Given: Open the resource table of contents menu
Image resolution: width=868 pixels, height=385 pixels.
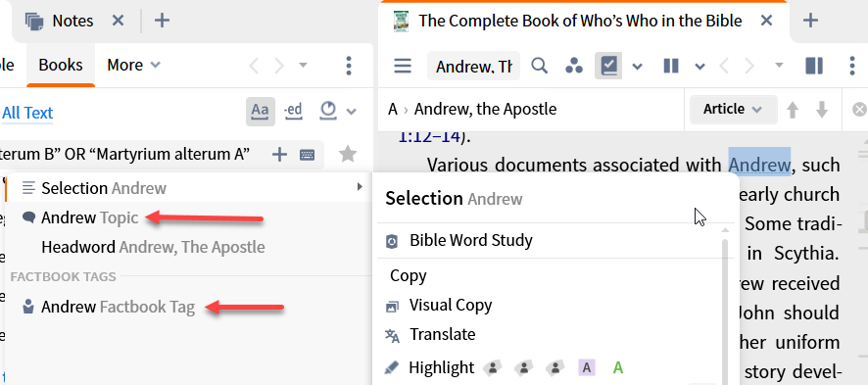Looking at the screenshot, I should [x=403, y=67].
